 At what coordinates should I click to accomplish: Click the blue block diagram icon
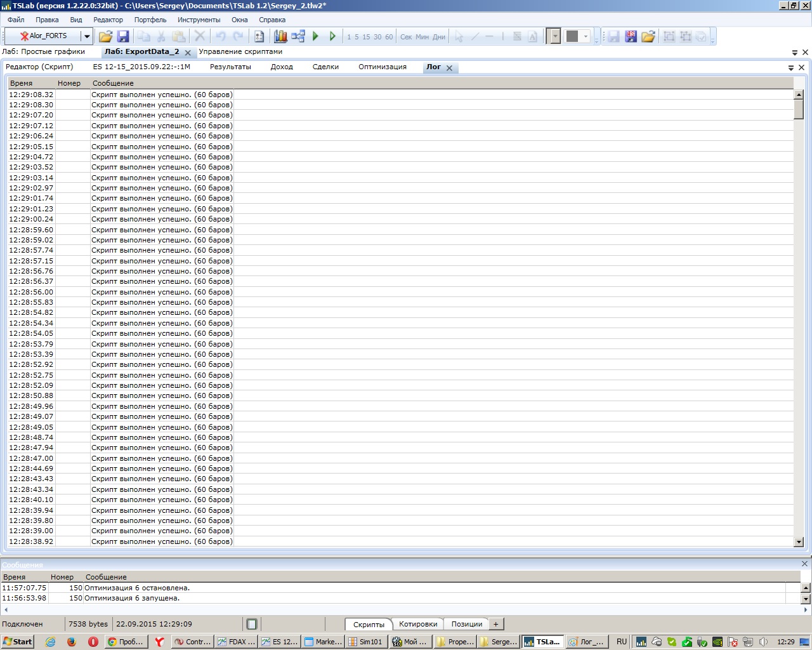click(298, 36)
